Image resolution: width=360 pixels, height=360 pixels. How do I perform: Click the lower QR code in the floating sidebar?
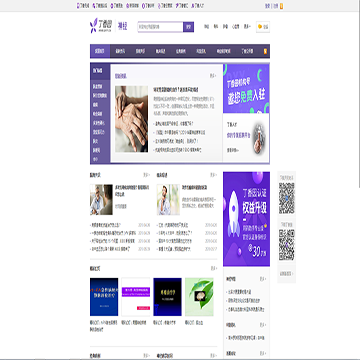(x=287, y=245)
